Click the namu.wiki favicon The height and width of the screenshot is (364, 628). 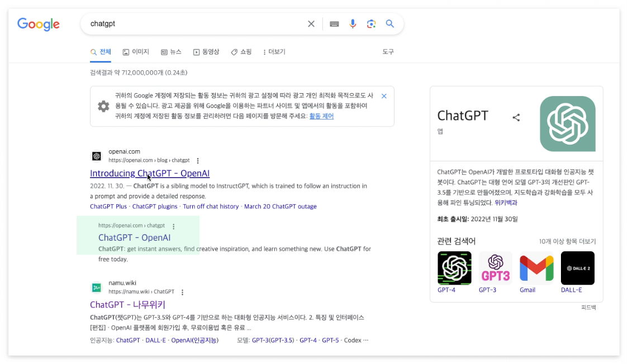pyautogui.click(x=97, y=287)
